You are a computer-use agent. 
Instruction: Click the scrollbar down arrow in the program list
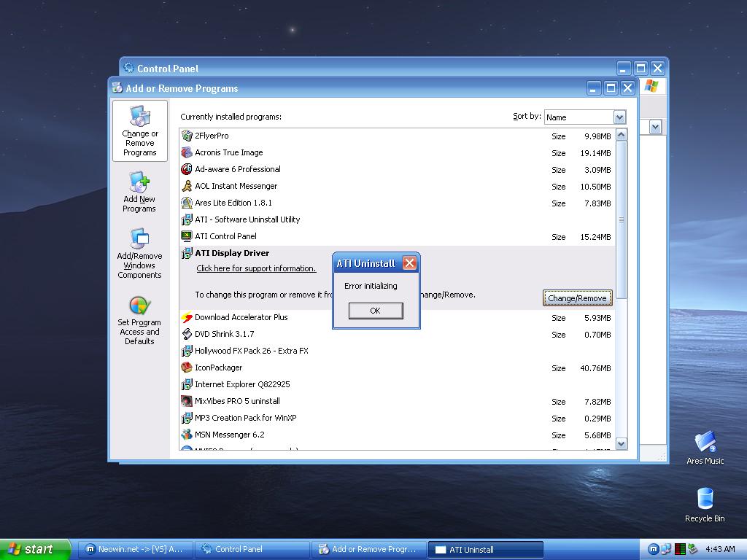coord(621,443)
